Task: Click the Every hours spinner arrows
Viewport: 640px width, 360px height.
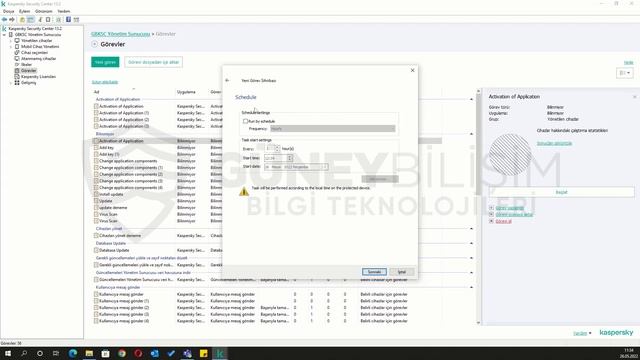Action: coord(278,149)
